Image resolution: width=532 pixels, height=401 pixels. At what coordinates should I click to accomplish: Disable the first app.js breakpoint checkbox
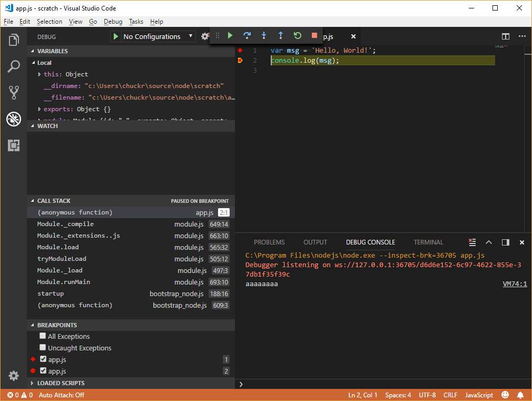43,359
